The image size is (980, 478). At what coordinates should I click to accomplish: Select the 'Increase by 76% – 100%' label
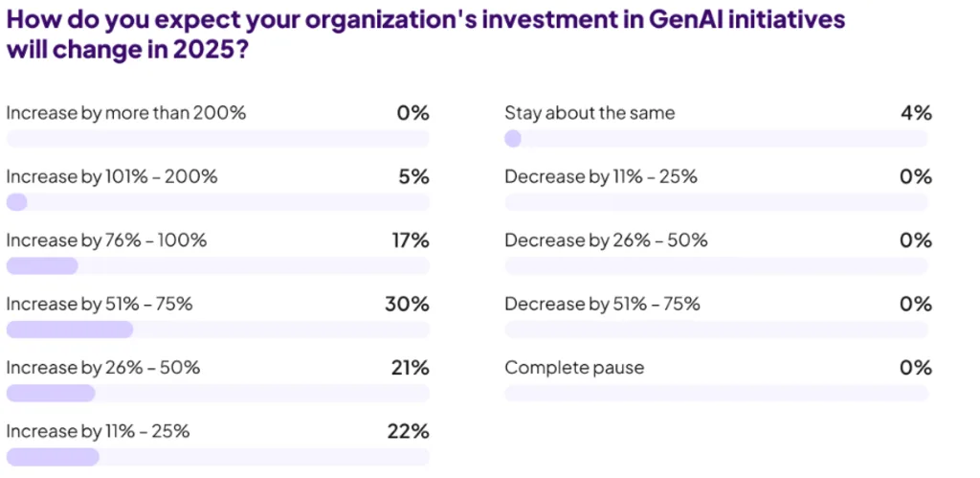tap(106, 240)
